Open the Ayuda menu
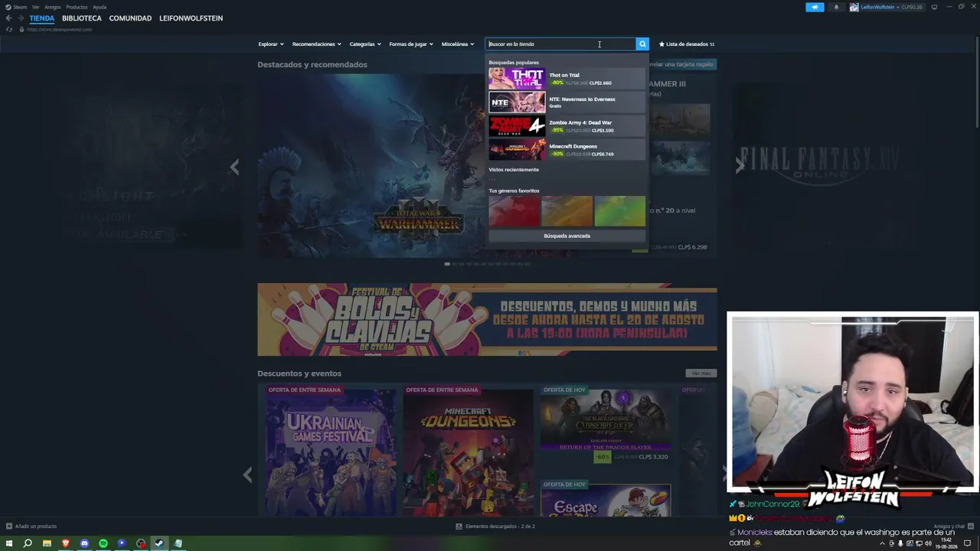980x551 pixels. coord(100,7)
